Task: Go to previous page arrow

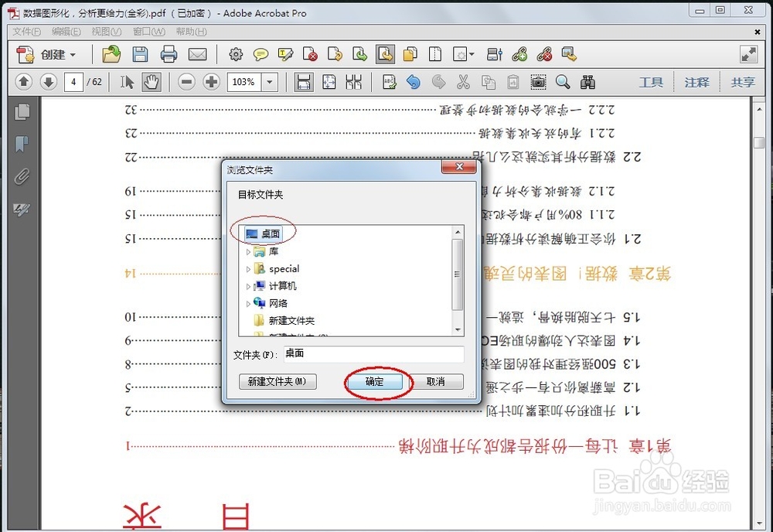Action: coord(24,82)
